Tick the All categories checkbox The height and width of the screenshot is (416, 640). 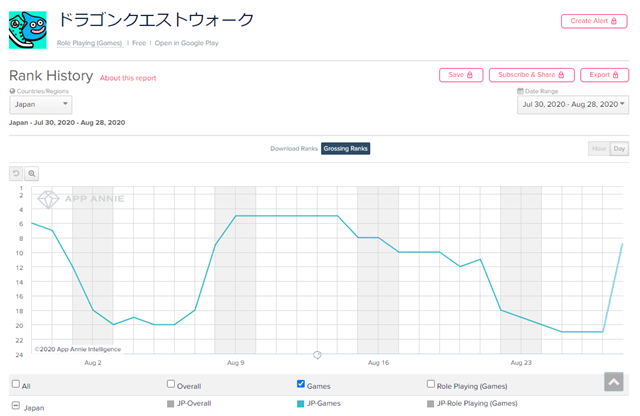[x=16, y=384]
